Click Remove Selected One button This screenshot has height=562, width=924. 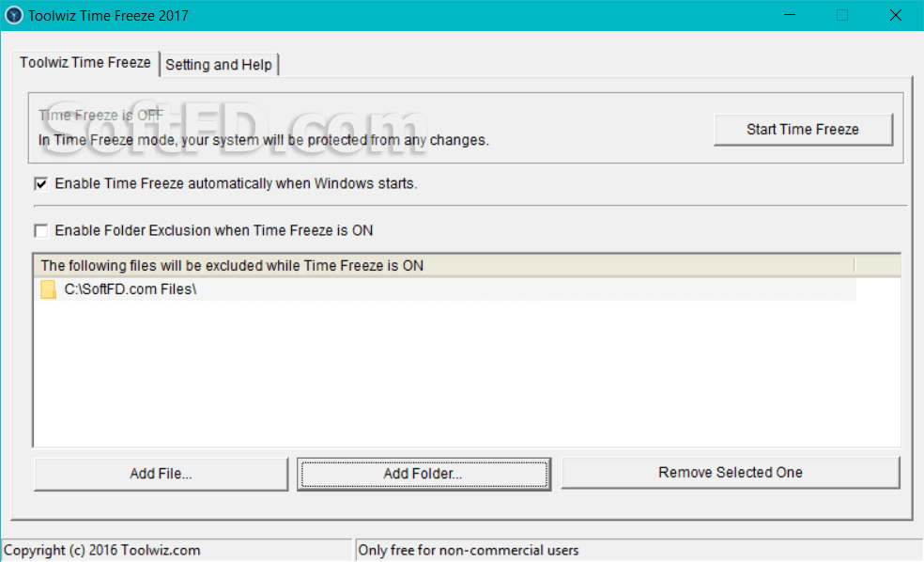click(731, 473)
